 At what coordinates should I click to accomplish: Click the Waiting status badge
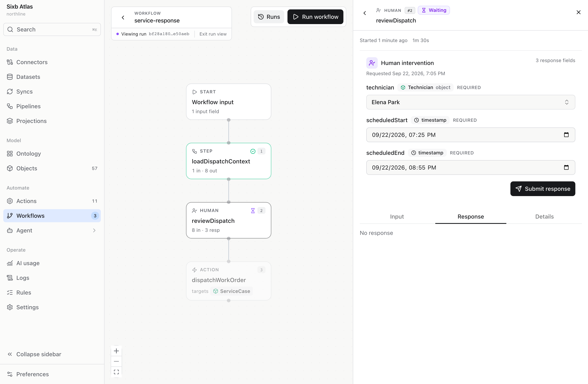pos(434,10)
